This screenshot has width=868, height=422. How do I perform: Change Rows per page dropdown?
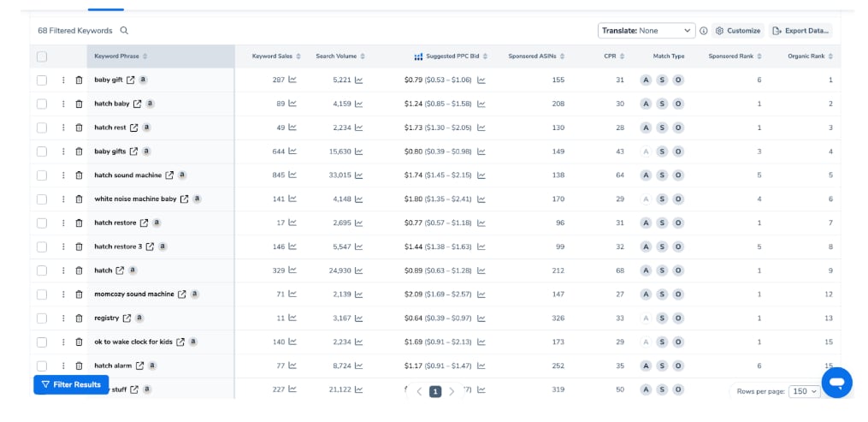tap(805, 391)
